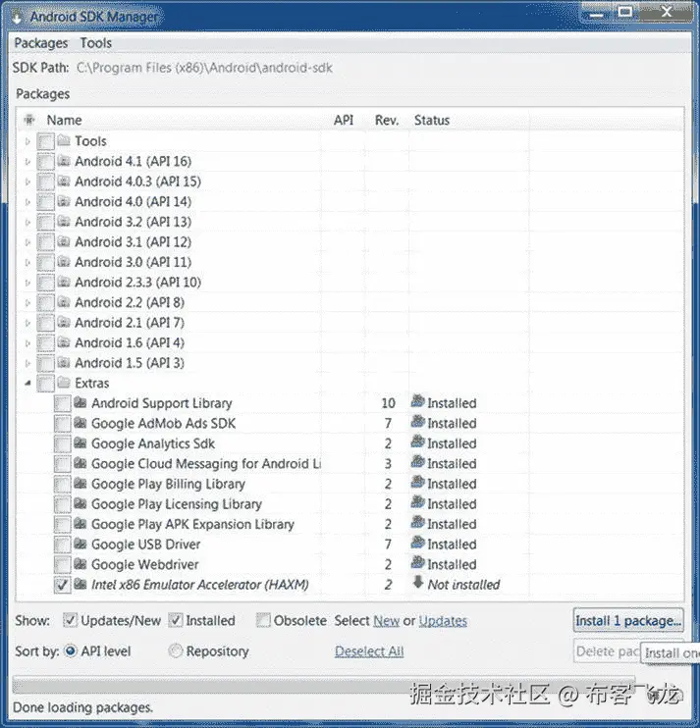This screenshot has height=728, width=700.
Task: Click the Status column header
Action: tap(432, 121)
